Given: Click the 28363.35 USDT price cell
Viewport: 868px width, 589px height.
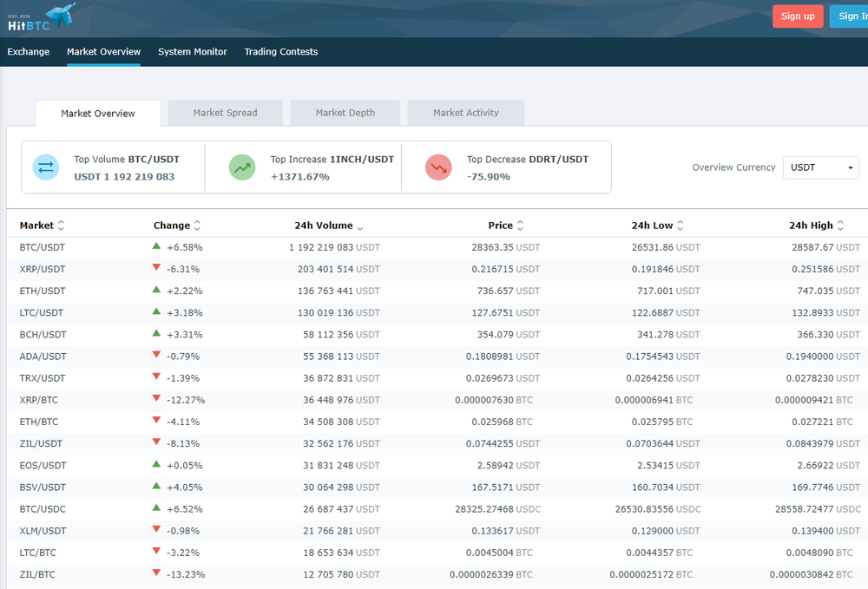Looking at the screenshot, I should (505, 247).
